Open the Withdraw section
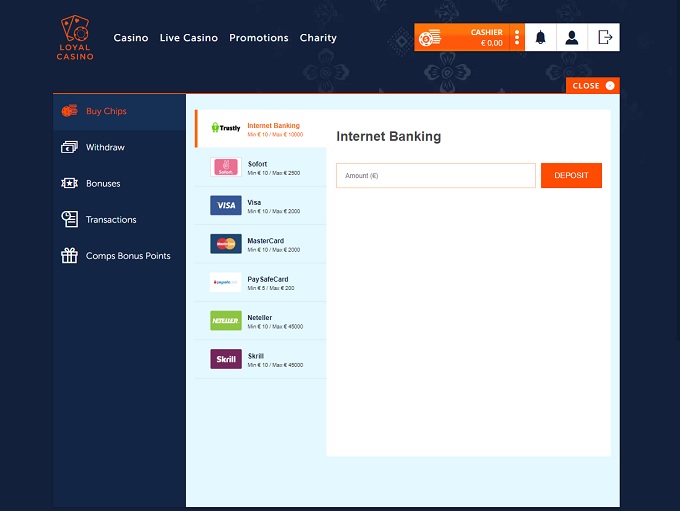This screenshot has height=511, width=680. point(105,148)
